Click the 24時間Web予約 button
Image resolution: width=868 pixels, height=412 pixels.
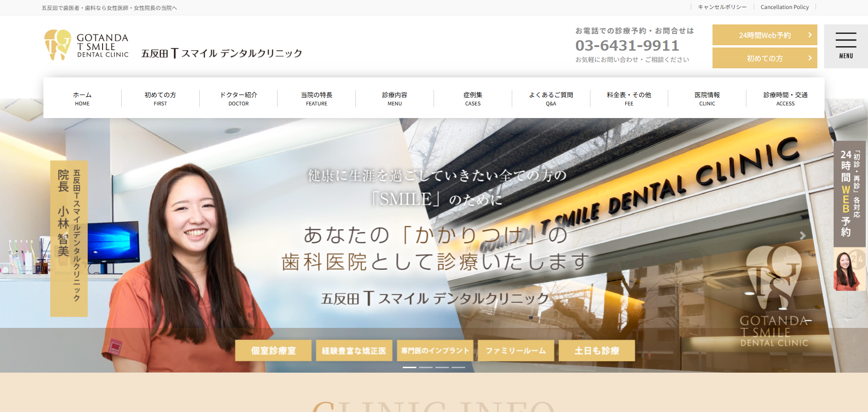(x=764, y=35)
